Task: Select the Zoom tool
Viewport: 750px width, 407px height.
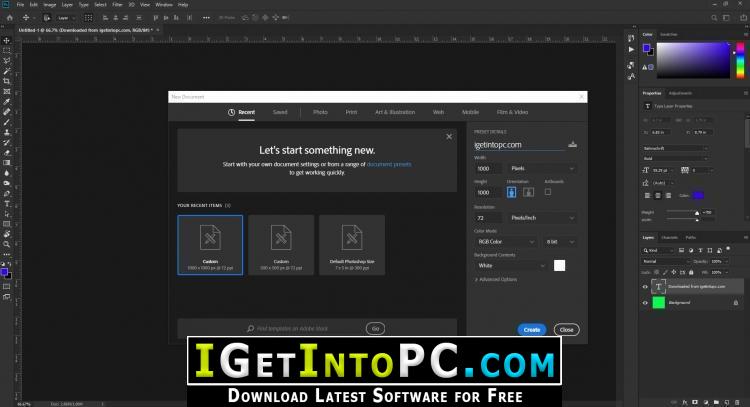Action: tap(7, 244)
